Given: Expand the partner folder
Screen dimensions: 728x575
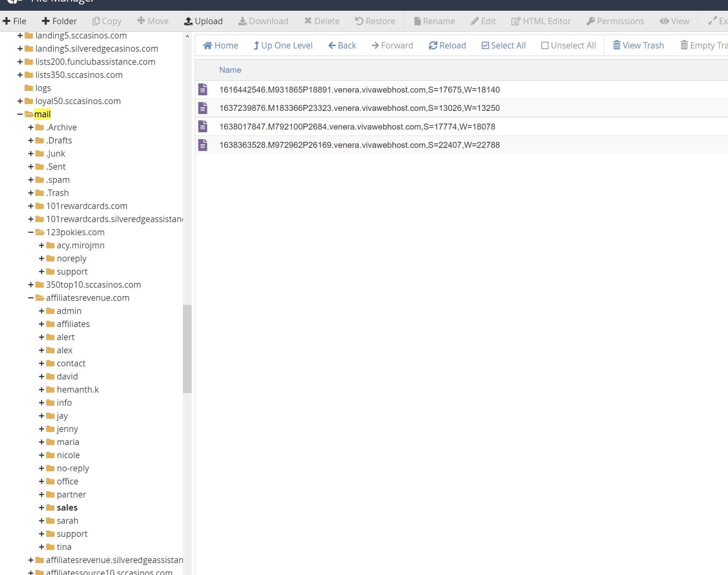Looking at the screenshot, I should (x=41, y=494).
